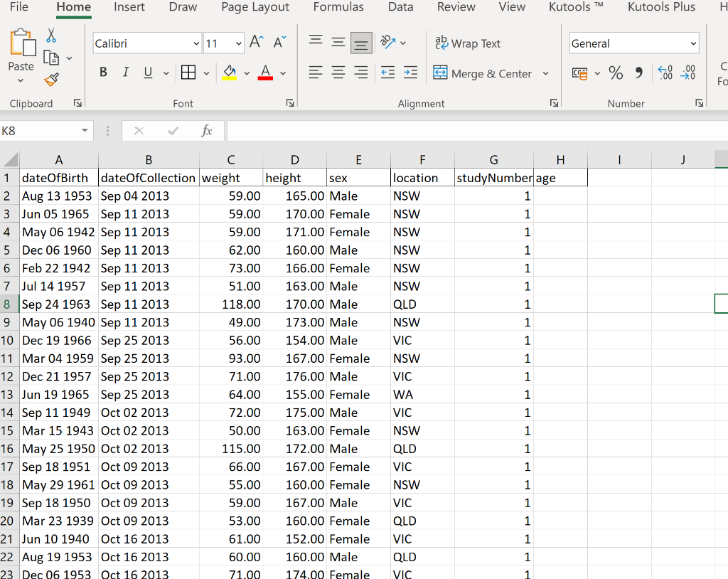Expand underline style options arrow
Viewport: 728px width, 579px height.
coord(166,73)
